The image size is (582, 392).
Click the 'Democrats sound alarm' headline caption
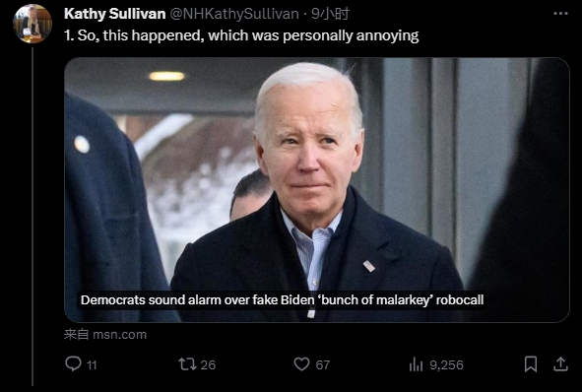pos(282,300)
